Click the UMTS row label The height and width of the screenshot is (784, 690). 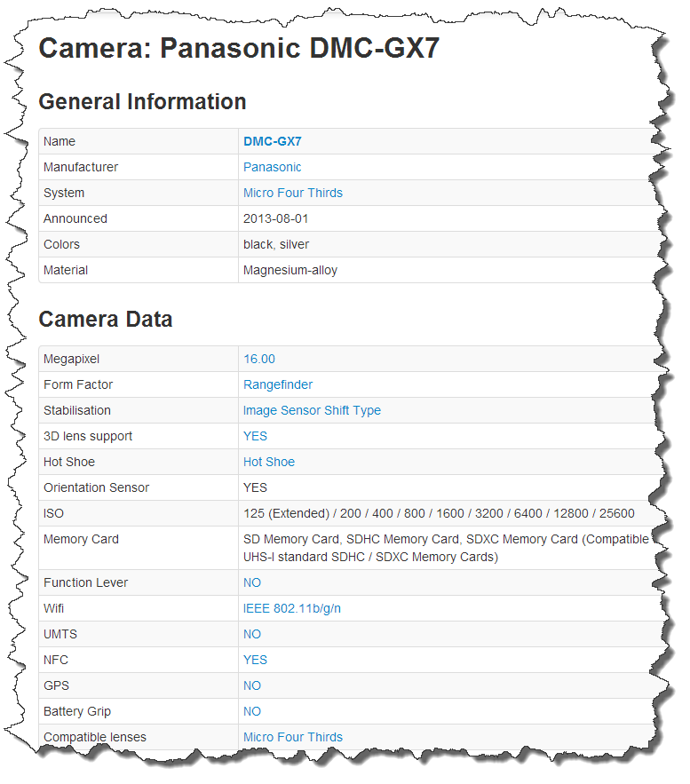[x=60, y=634]
